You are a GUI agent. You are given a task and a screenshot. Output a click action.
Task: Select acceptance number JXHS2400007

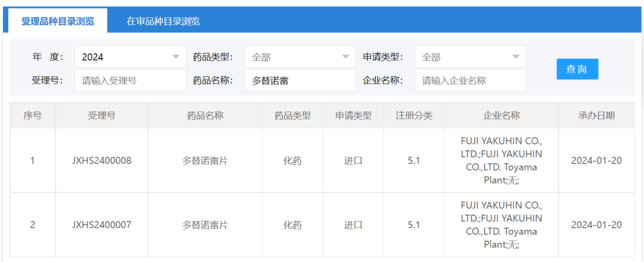pos(101,225)
